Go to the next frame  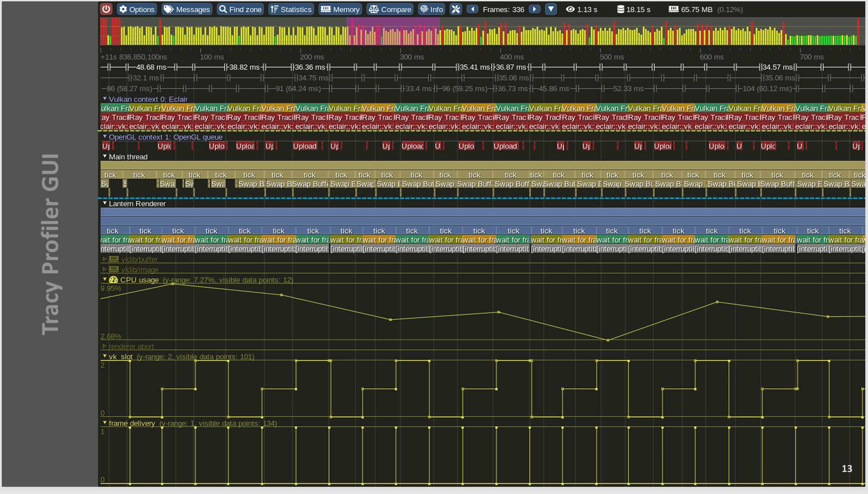(x=534, y=9)
